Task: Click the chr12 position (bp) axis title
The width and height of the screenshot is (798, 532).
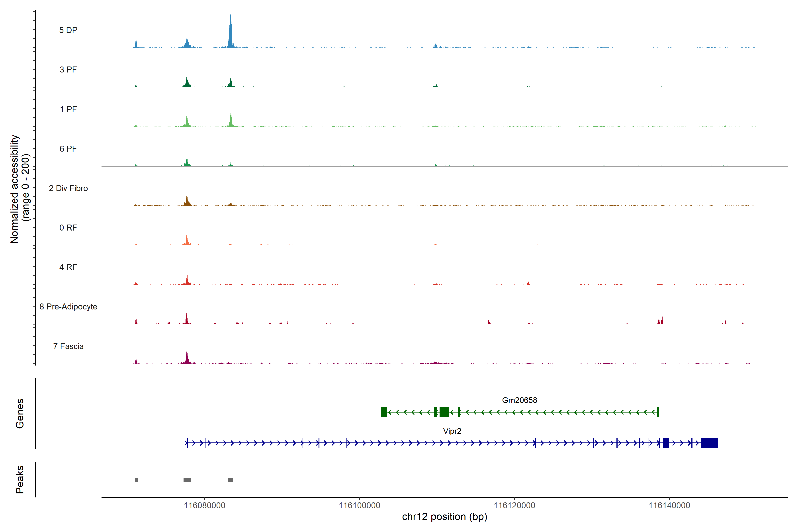Action: click(x=444, y=517)
